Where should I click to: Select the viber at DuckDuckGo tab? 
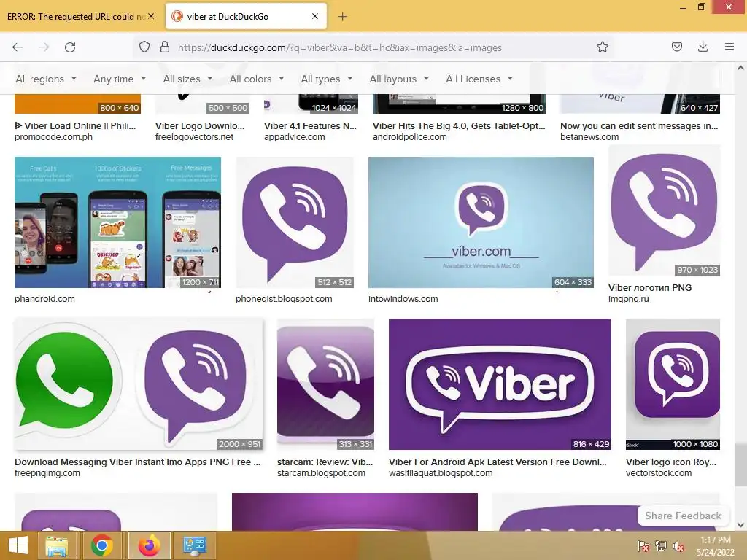[246, 16]
